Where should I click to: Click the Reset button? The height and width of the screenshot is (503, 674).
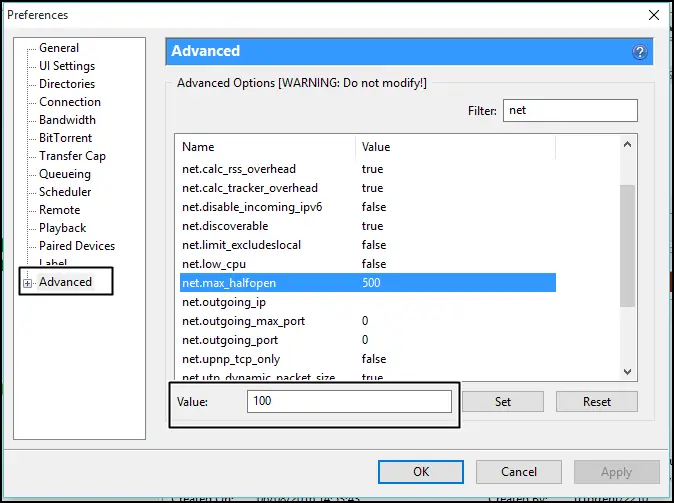point(597,402)
